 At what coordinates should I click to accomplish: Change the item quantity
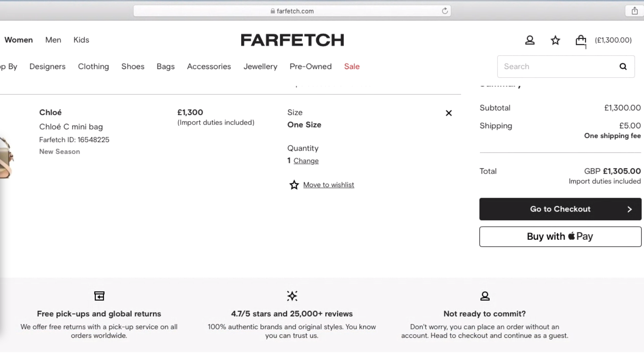(306, 161)
